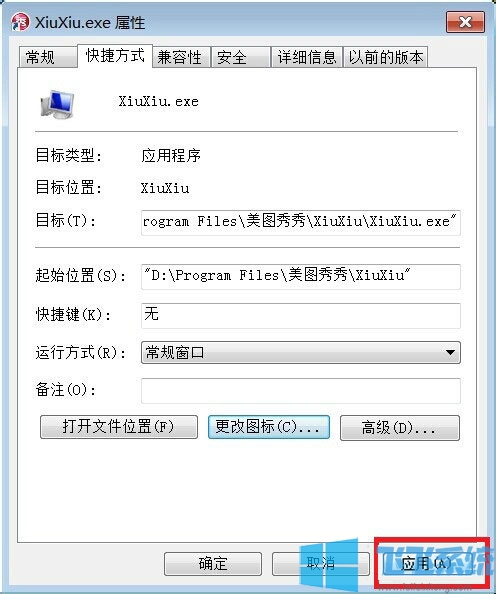496x594 pixels.
Task: Click the 起始位置(S) input field
Action: point(301,277)
